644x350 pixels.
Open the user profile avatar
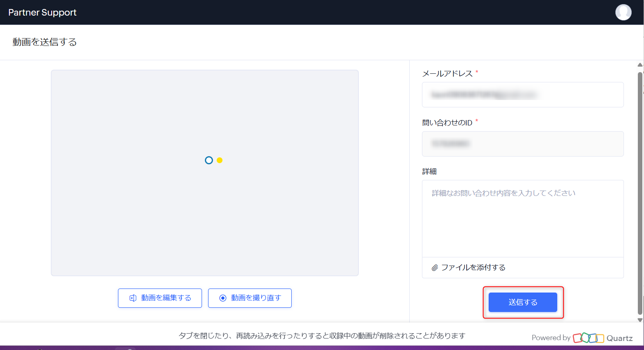(623, 12)
